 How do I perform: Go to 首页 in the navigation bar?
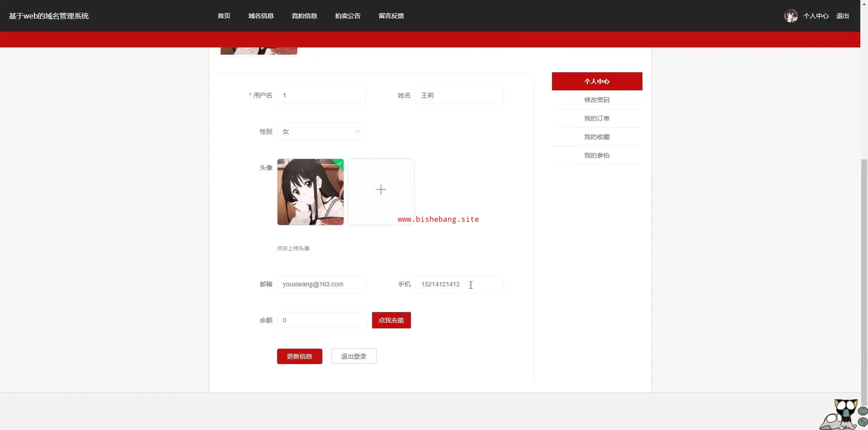coord(224,16)
